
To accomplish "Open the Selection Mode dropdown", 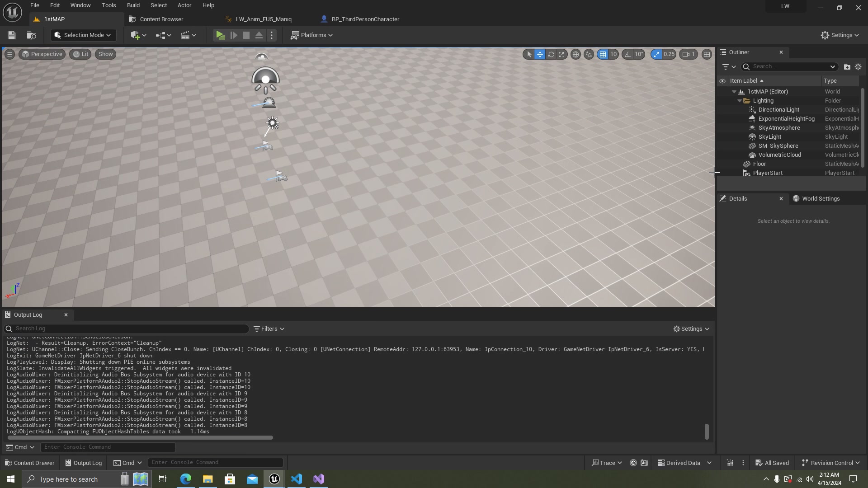I will tap(83, 35).
